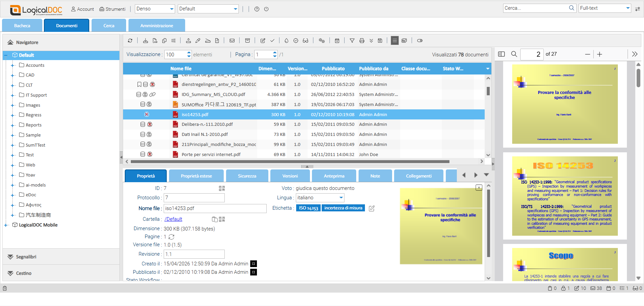Switch to the Proprietà estese tab
This screenshot has height=306, width=644.
click(196, 176)
